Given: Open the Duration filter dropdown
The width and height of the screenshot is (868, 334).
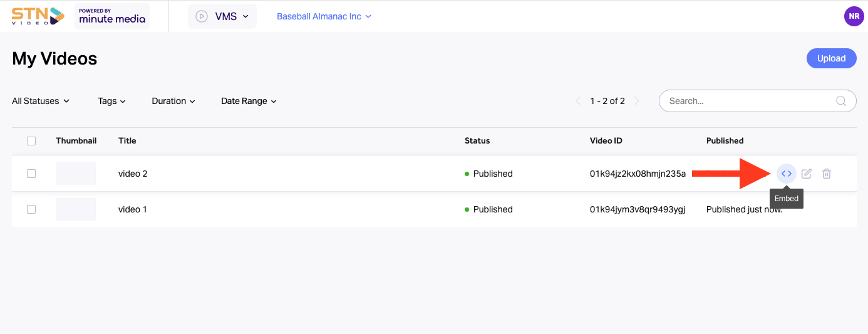Looking at the screenshot, I should (x=173, y=101).
